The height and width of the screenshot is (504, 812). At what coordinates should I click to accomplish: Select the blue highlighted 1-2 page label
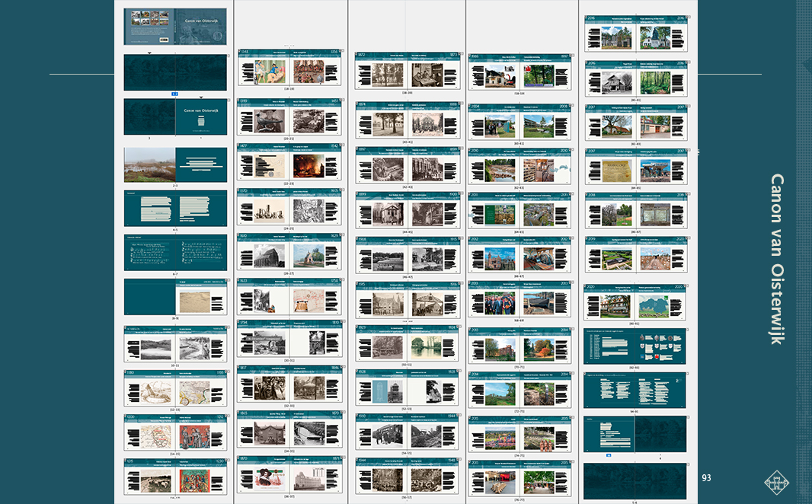coord(174,94)
